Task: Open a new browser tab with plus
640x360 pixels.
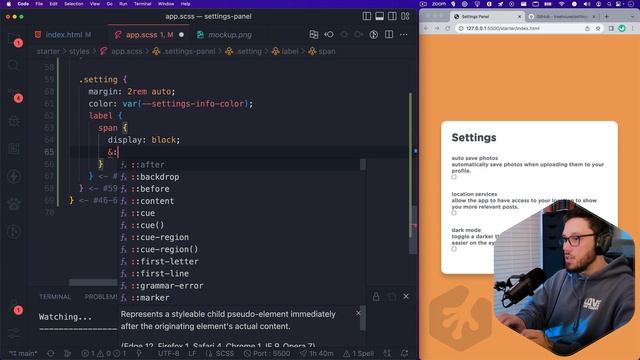Action: coord(607,16)
